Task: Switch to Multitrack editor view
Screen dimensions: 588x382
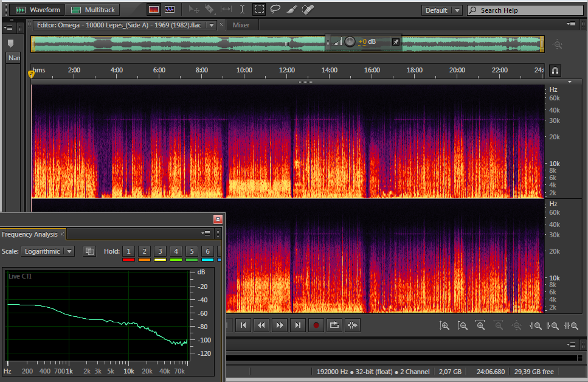Action: [x=92, y=10]
